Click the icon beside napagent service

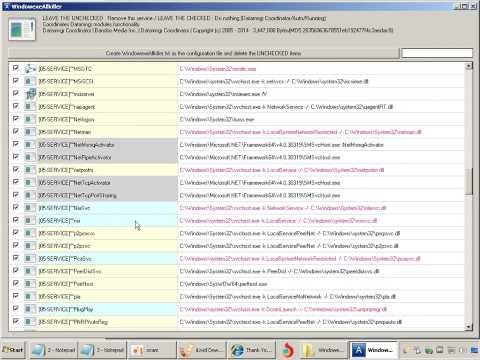point(29,107)
